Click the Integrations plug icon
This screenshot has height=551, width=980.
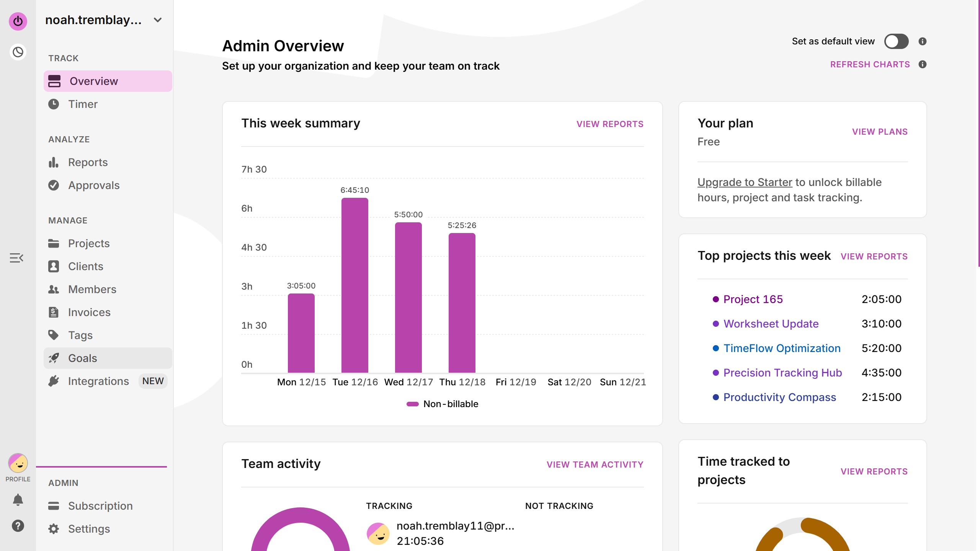[x=54, y=381]
